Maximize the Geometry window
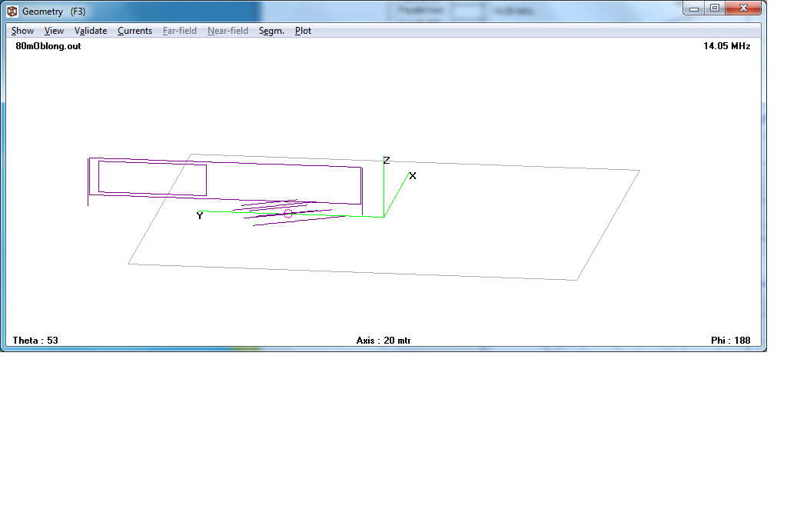Viewport: 797px width, 532px height. pyautogui.click(x=715, y=8)
